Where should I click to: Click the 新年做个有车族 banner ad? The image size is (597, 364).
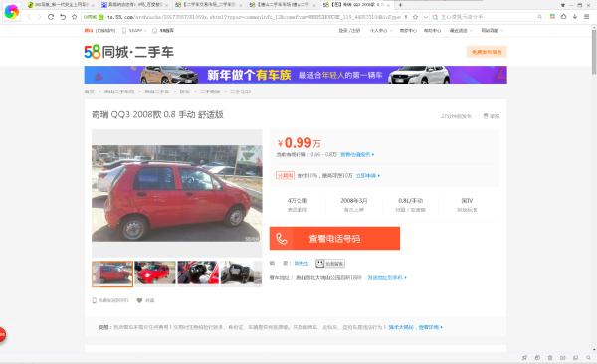point(296,75)
